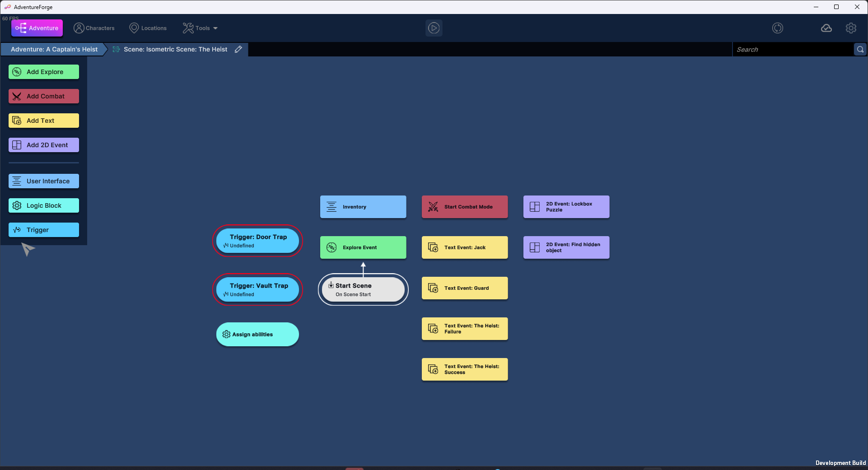This screenshot has height=470, width=868.
Task: Go to Adventure: A Captain's Heist breadcrumb
Action: (x=54, y=49)
